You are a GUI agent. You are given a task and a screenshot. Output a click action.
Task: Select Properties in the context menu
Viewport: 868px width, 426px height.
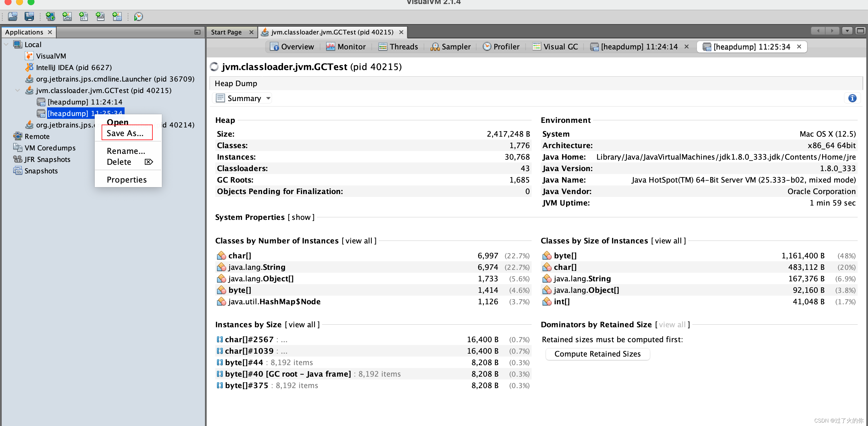(127, 180)
